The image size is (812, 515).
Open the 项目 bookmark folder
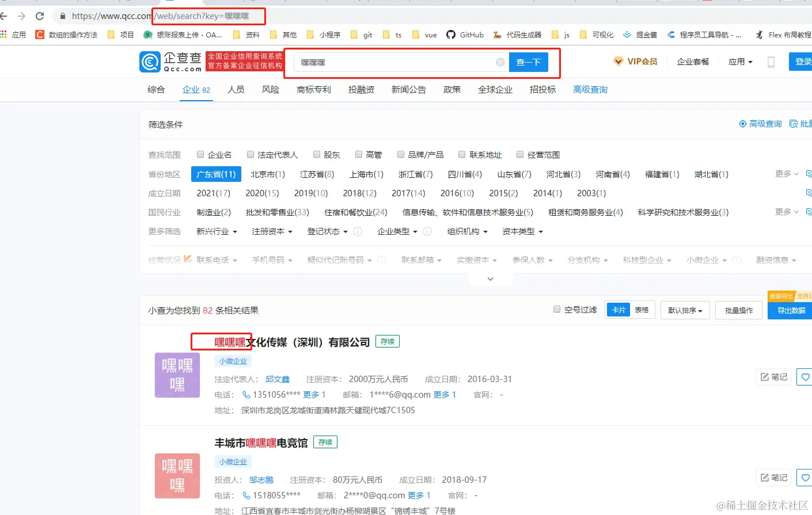click(121, 35)
